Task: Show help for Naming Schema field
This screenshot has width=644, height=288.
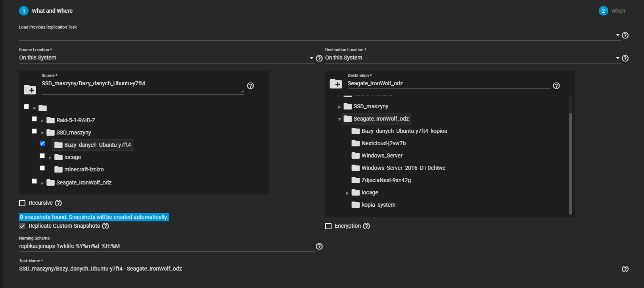Action: point(319,246)
